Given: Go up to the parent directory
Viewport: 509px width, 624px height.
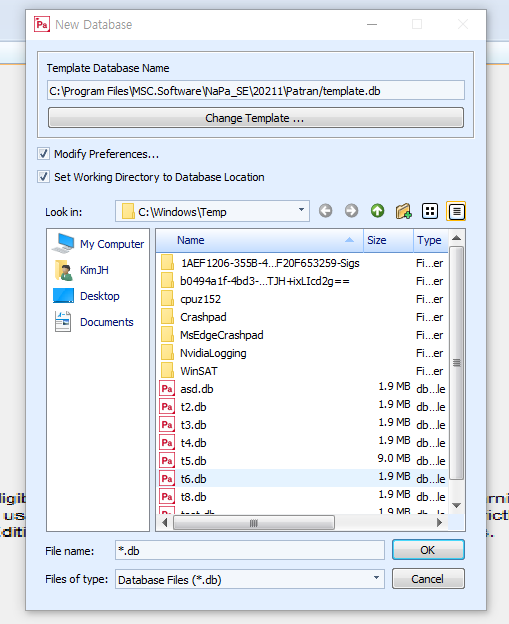Looking at the screenshot, I should tap(377, 211).
